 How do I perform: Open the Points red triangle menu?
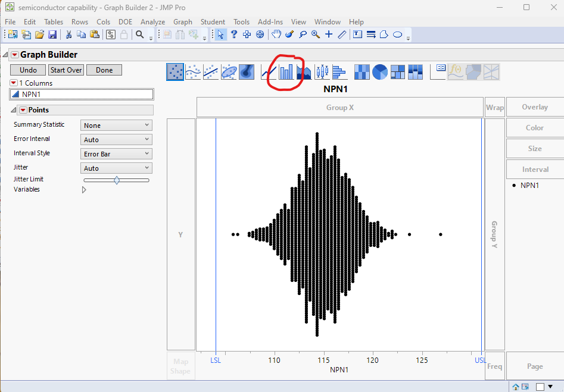click(23, 110)
